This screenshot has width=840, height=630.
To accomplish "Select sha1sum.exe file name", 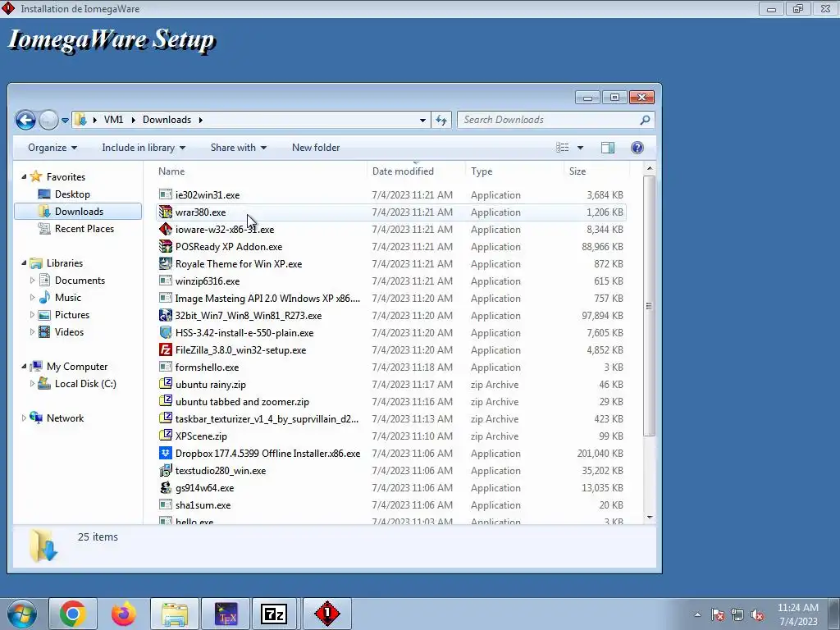I will point(203,505).
